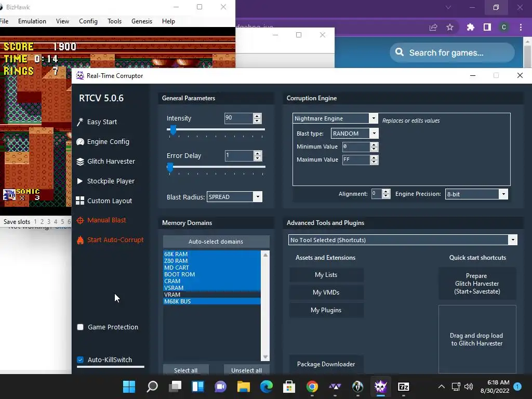This screenshot has width=532, height=399.
Task: Switch to Chrome on taskbar
Action: [x=312, y=387]
